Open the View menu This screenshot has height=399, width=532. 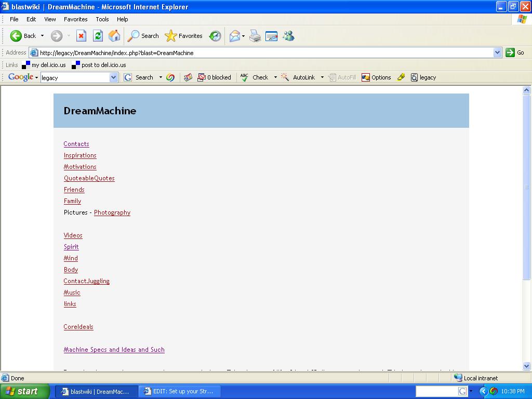pyautogui.click(x=50, y=19)
